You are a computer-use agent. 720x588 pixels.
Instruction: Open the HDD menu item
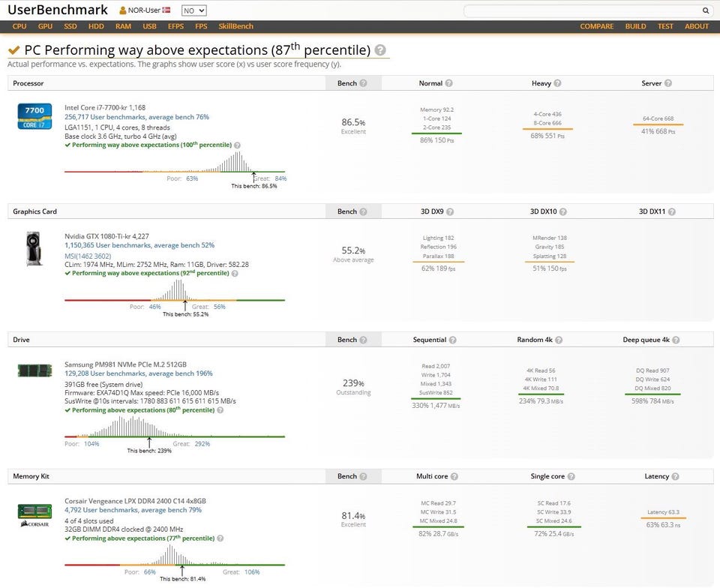coord(96,26)
